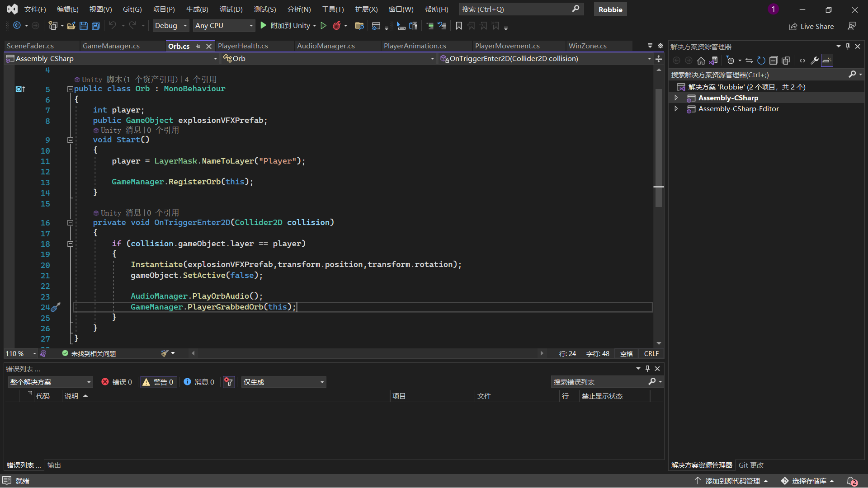Viewport: 868px width, 488px height.
Task: Toggle the Warnings 0 filter button
Action: [x=158, y=382]
